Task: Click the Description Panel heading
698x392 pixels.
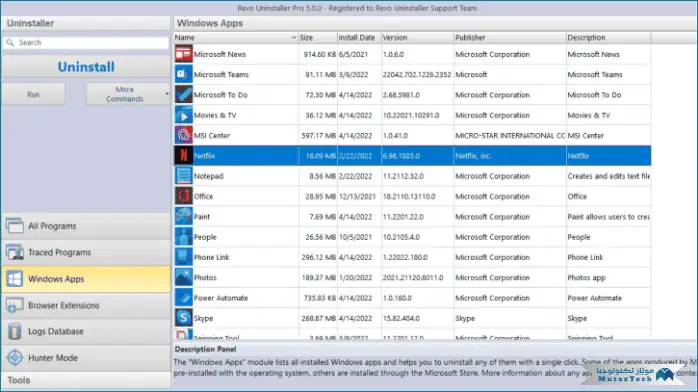Action: 205,349
